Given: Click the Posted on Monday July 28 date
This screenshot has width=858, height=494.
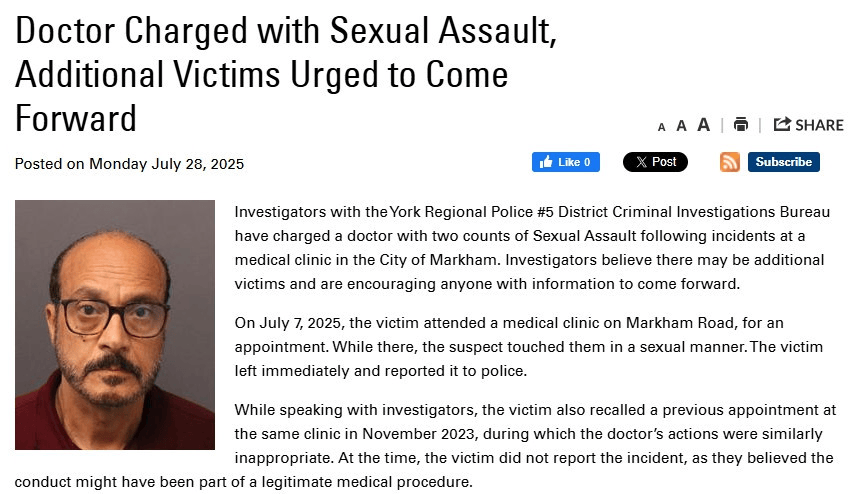Looking at the screenshot, I should (129, 164).
